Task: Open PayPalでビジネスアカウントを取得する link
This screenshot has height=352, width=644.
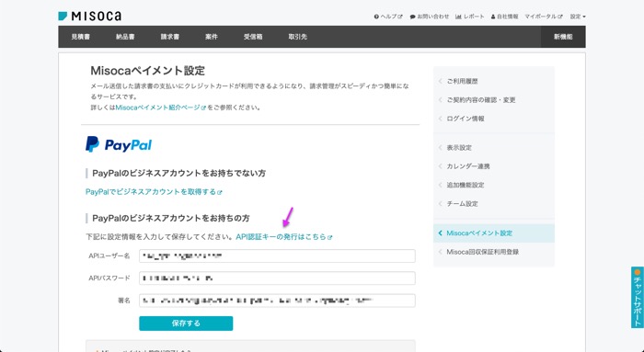Action: (154, 192)
